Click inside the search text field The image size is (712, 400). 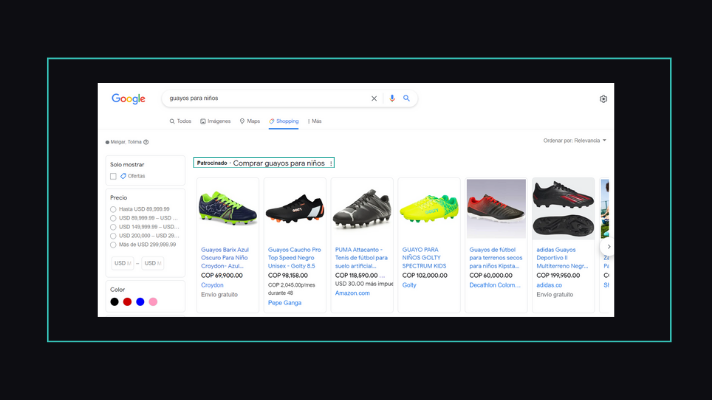point(268,99)
